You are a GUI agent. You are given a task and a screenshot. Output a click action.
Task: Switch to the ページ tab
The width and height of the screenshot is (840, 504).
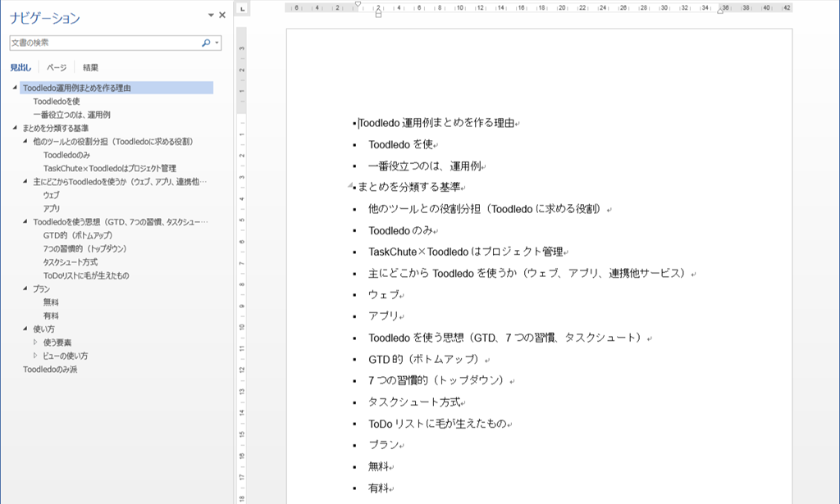pyautogui.click(x=57, y=67)
